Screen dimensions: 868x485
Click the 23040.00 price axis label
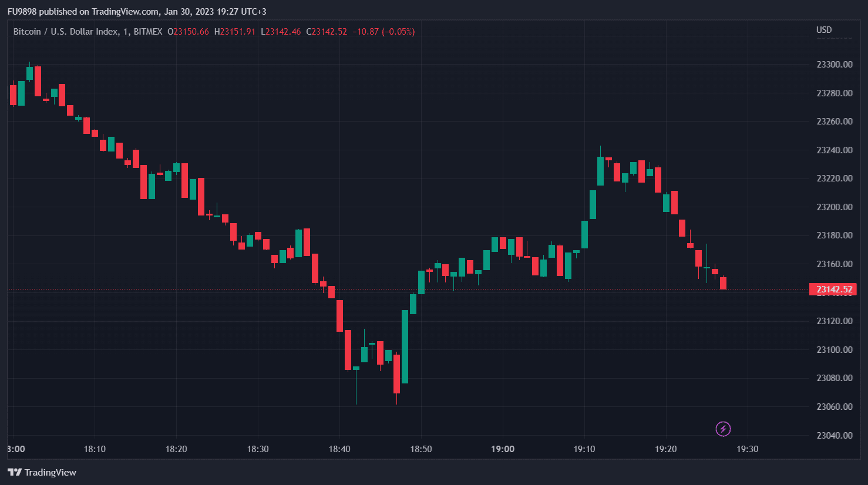[x=834, y=435]
